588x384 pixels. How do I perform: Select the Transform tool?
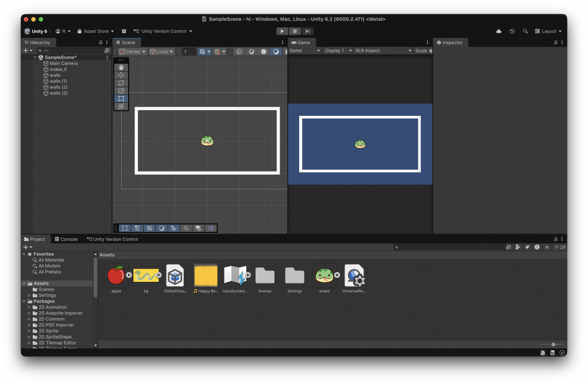(x=121, y=107)
